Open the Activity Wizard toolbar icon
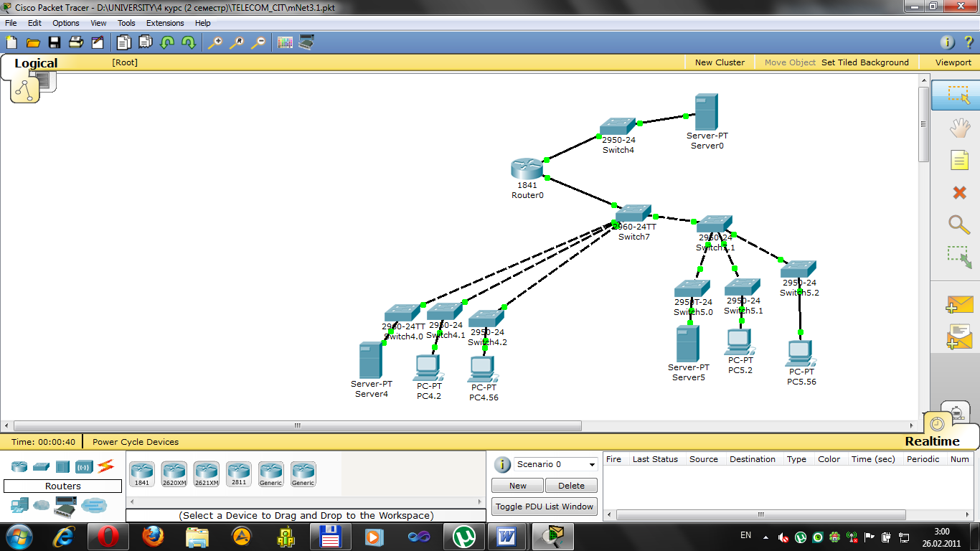980x551 pixels. click(98, 42)
